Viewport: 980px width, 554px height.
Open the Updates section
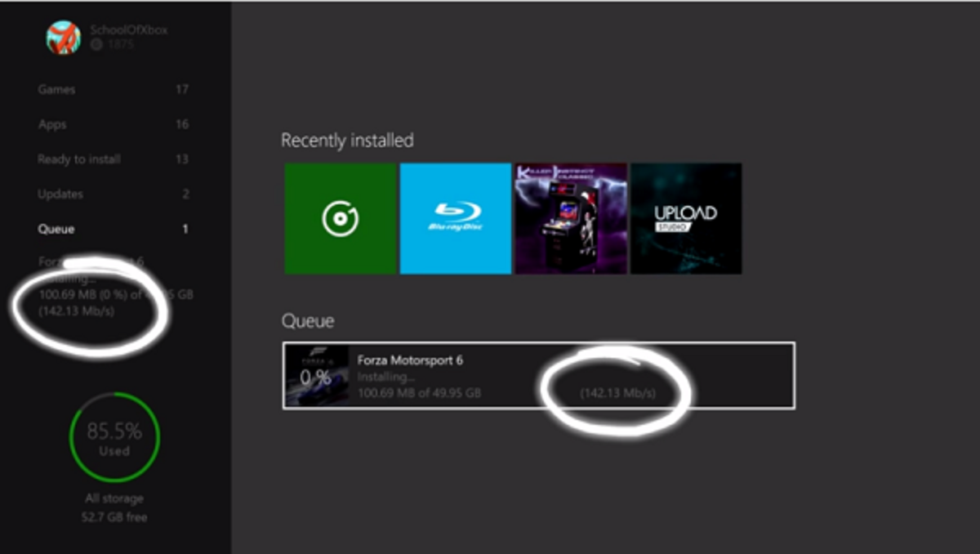click(x=114, y=194)
